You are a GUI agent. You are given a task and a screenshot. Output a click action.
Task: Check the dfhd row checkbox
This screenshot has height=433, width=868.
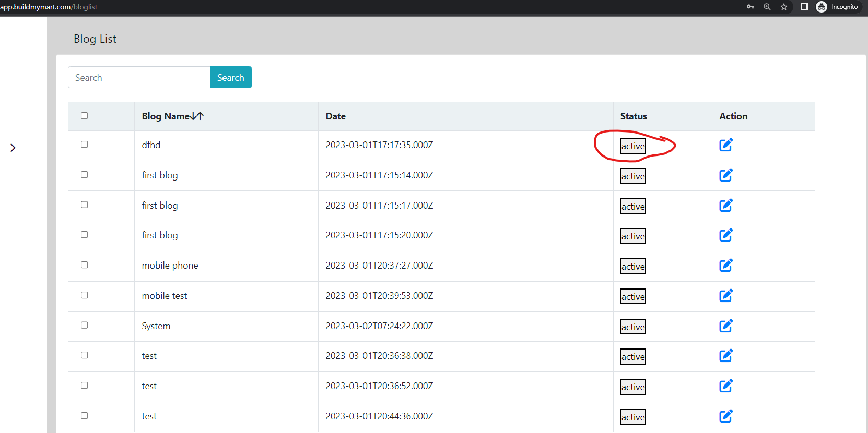[84, 145]
